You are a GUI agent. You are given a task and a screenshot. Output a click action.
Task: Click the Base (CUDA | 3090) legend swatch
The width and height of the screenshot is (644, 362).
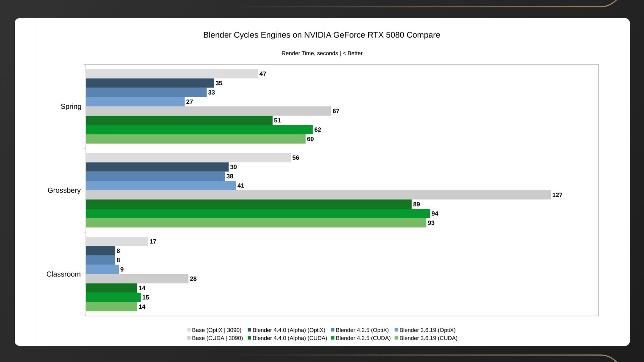point(189,338)
